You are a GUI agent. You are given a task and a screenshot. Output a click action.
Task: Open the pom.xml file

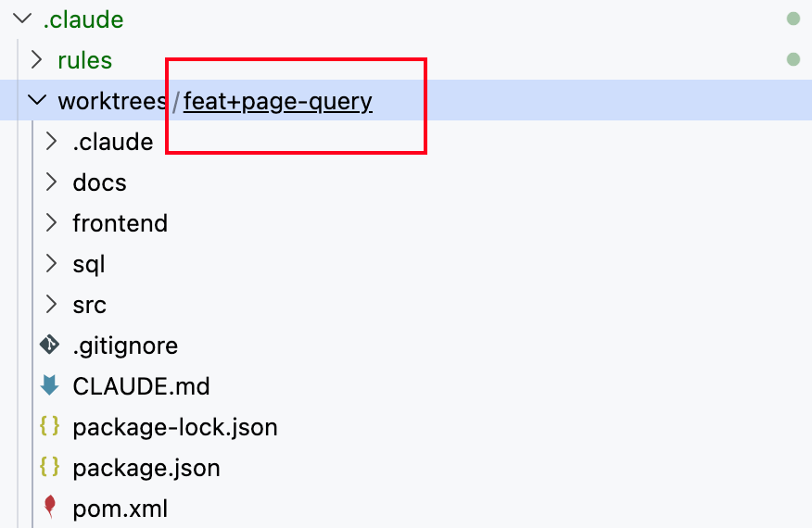[120, 509]
